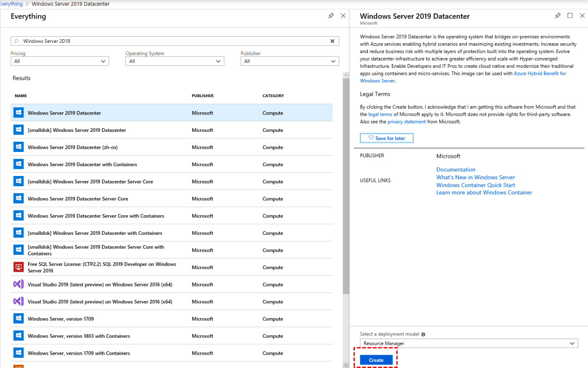Open the deployment model Resource Manager dropdown

pos(469,343)
